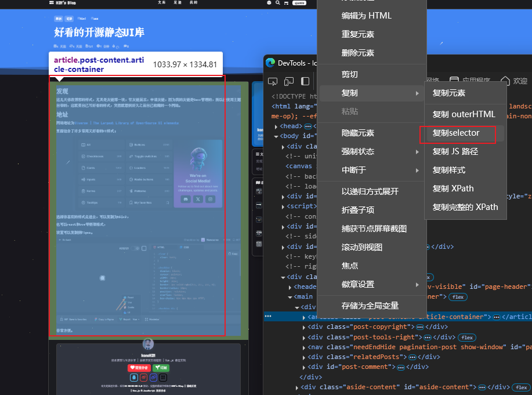Click the blue copy-link share icon
Image resolution: width=532 pixels, height=395 pixels.
click(x=153, y=378)
